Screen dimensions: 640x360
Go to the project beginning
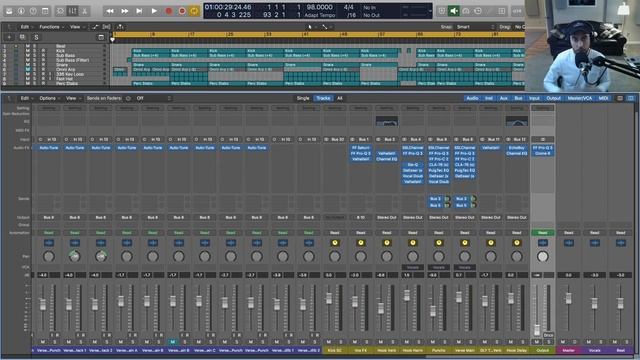[x=139, y=11]
